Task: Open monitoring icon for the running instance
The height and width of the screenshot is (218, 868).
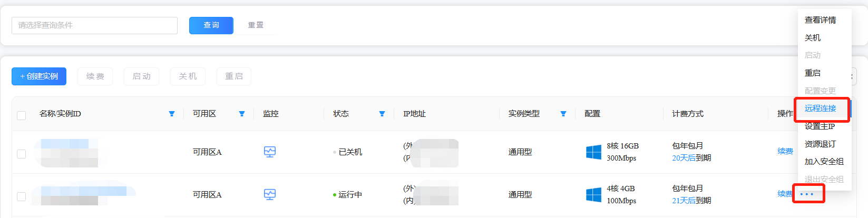Action: [x=270, y=194]
